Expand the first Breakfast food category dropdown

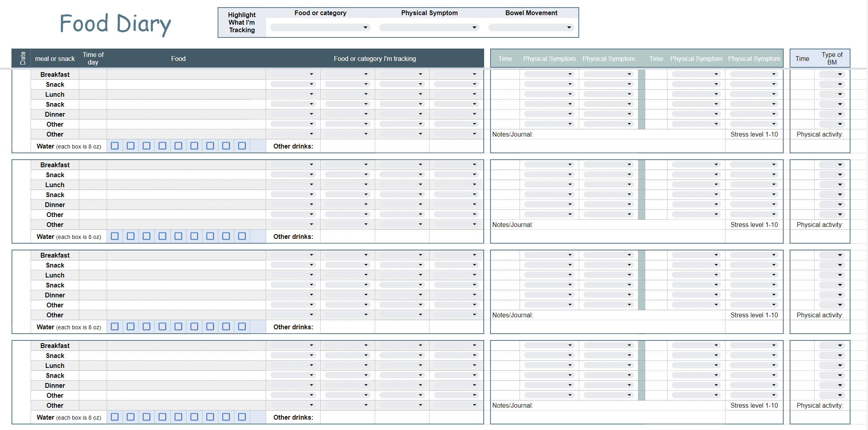click(292, 74)
